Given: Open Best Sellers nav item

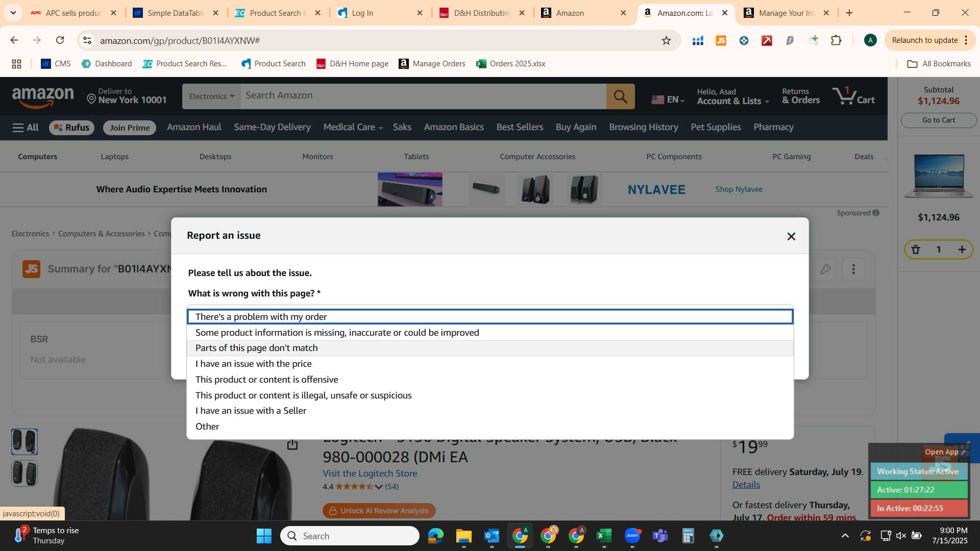Looking at the screenshot, I should [x=520, y=127].
